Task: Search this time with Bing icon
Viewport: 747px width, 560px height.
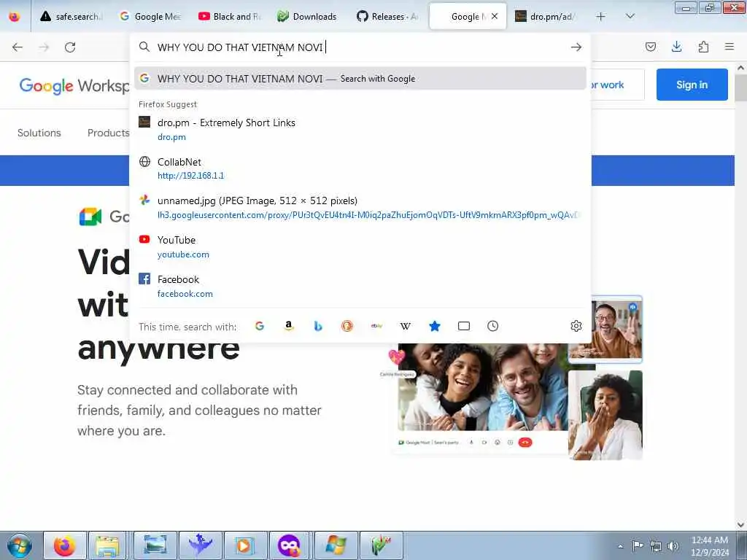Action: [318, 326]
